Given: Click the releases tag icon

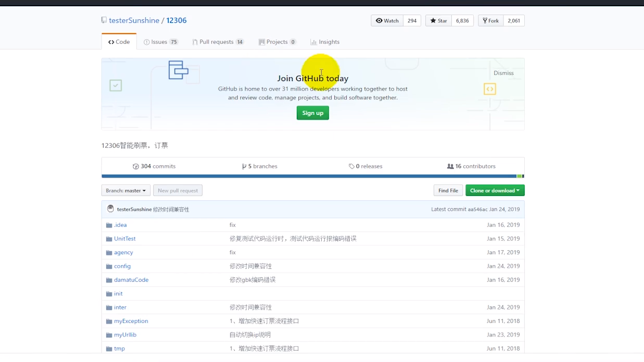Looking at the screenshot, I should pos(351,166).
